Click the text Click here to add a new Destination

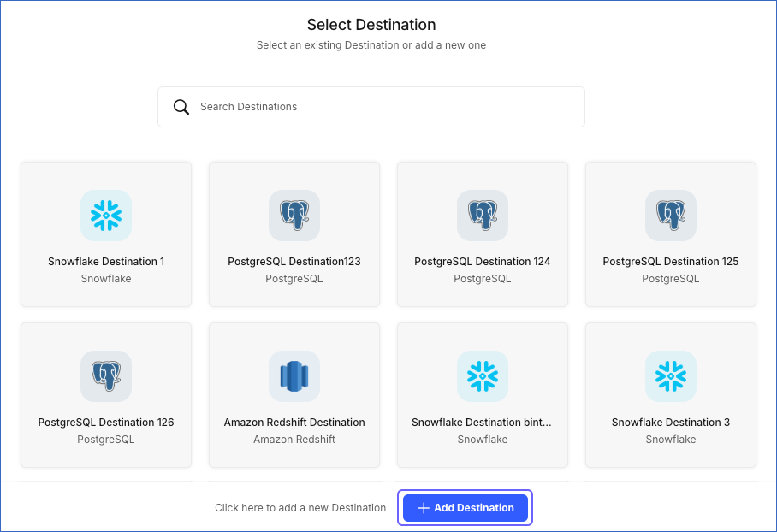point(300,507)
